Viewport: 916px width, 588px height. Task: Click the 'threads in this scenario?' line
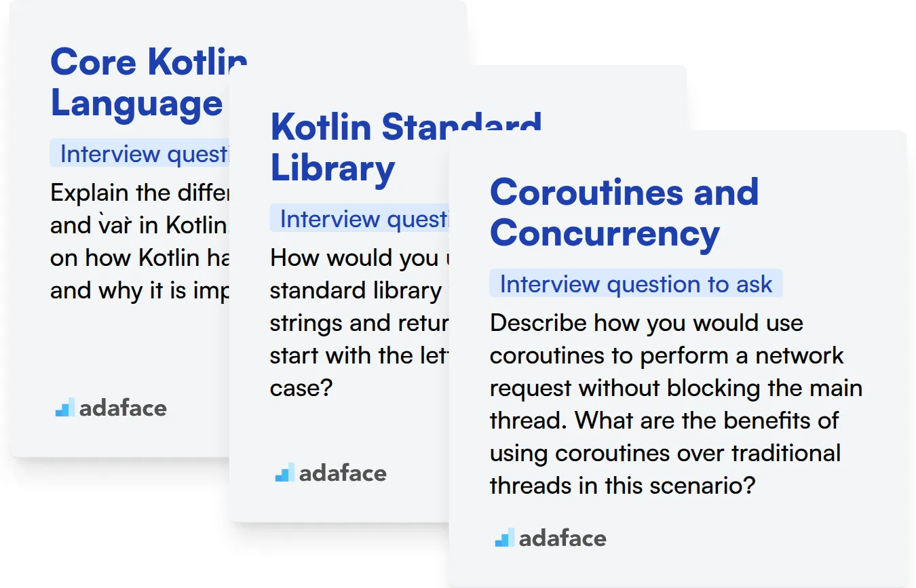622,486
